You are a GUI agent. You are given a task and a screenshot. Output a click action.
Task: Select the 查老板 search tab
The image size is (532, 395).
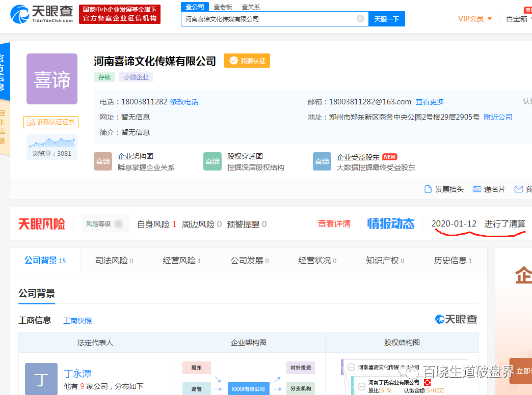point(223,7)
